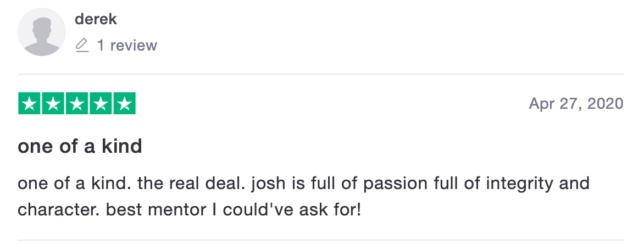Image resolution: width=644 pixels, height=244 pixels.
Task: Open the bold "one of a kind" review title
Action: pos(80,147)
